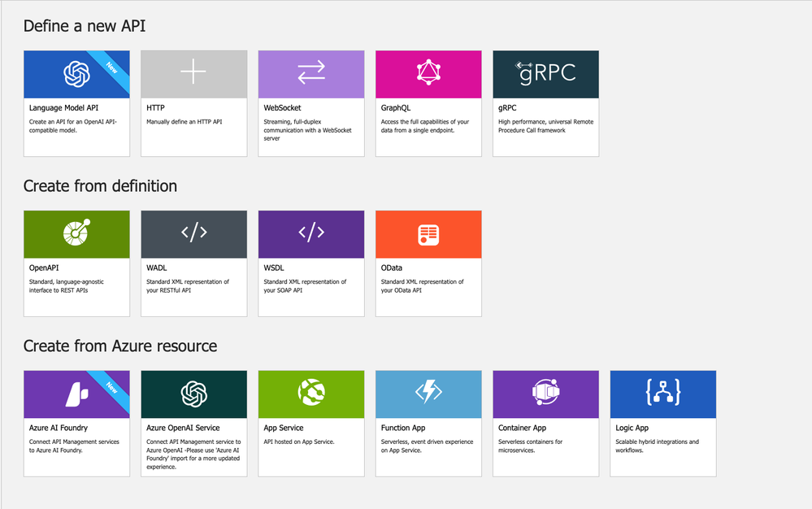Click 'Standard XML representation of your RESTful API'
Viewport: 812px width, 509px height.
(188, 286)
